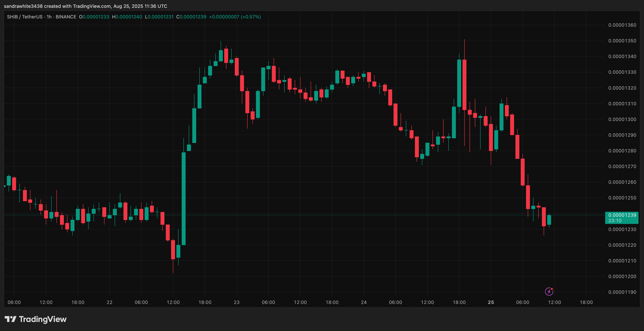Select the SHIB / TetherUS symbol title
The height and width of the screenshot is (331, 644).
(24, 17)
